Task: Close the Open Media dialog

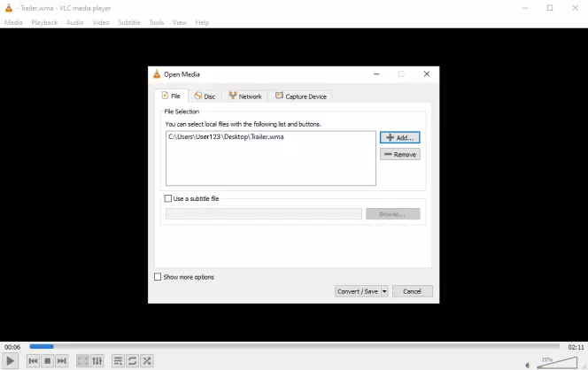Action: coord(426,74)
